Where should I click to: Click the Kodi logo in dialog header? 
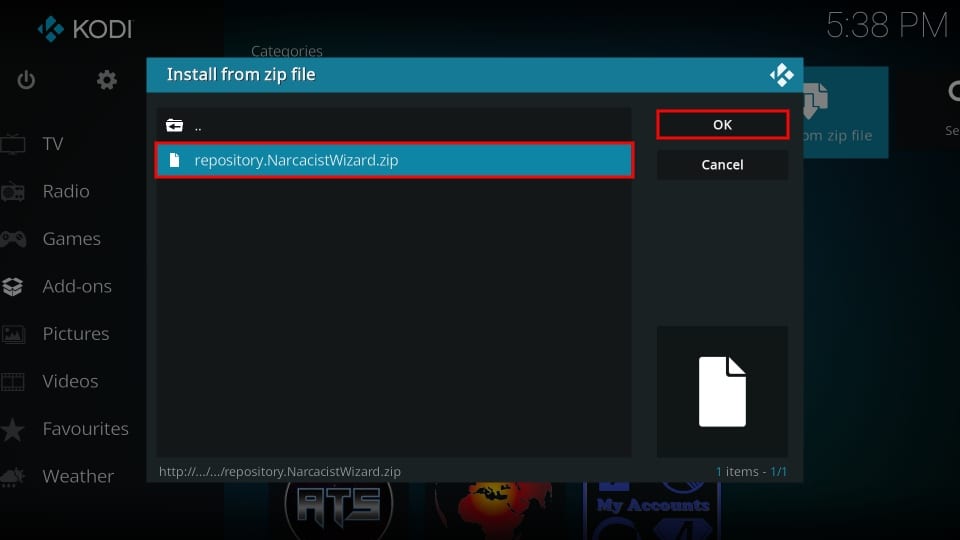[x=782, y=75]
